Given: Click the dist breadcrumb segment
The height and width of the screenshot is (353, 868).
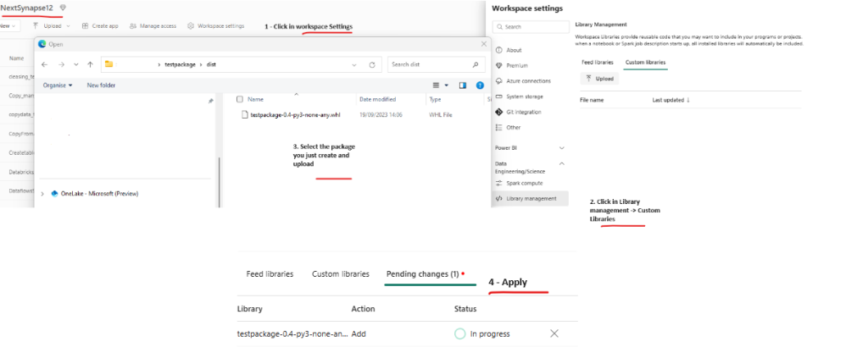Looking at the screenshot, I should pyautogui.click(x=211, y=64).
